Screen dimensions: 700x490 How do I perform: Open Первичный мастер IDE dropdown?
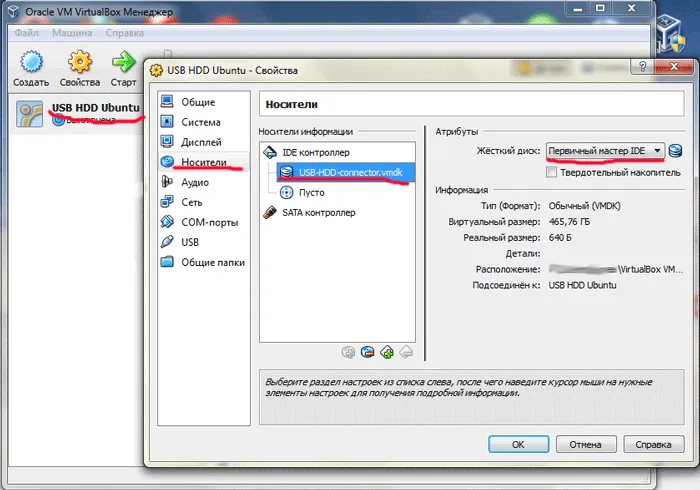605,151
